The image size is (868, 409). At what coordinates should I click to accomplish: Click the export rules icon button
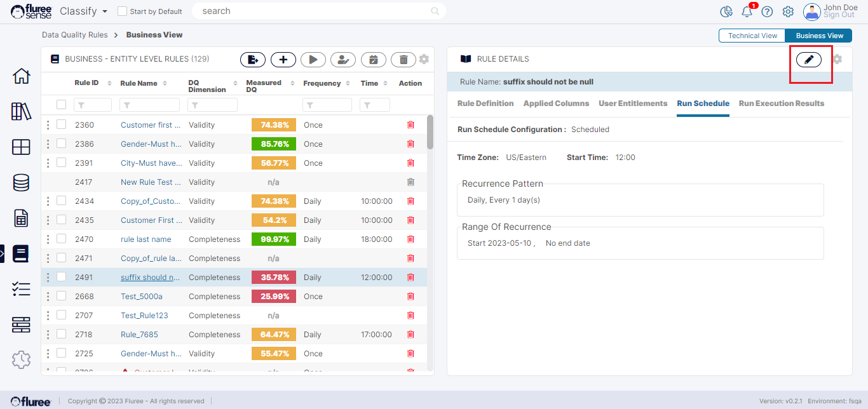pyautogui.click(x=252, y=60)
